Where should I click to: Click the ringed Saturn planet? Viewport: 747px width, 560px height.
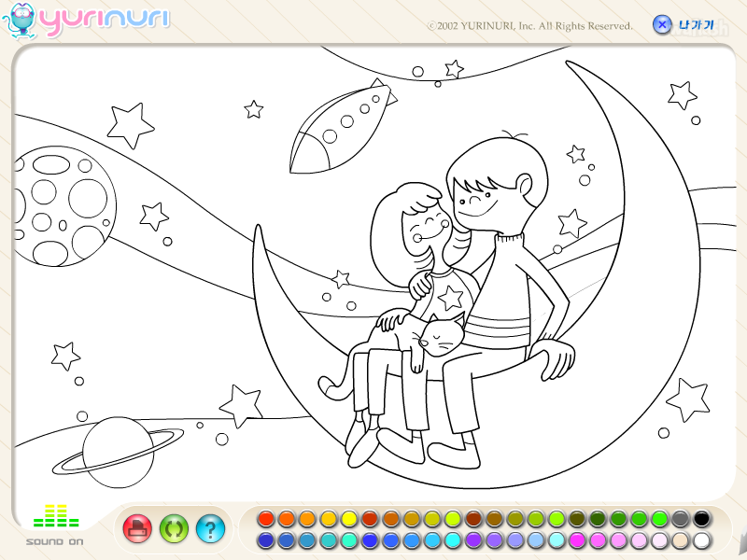(118, 453)
